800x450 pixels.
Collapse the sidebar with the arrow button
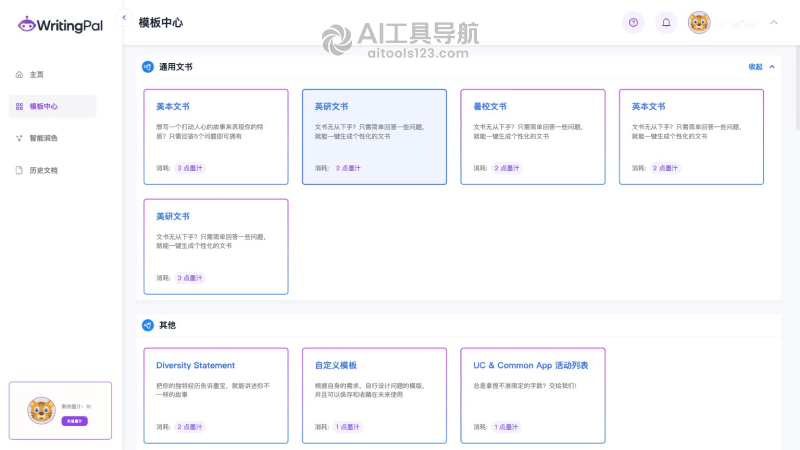click(124, 17)
